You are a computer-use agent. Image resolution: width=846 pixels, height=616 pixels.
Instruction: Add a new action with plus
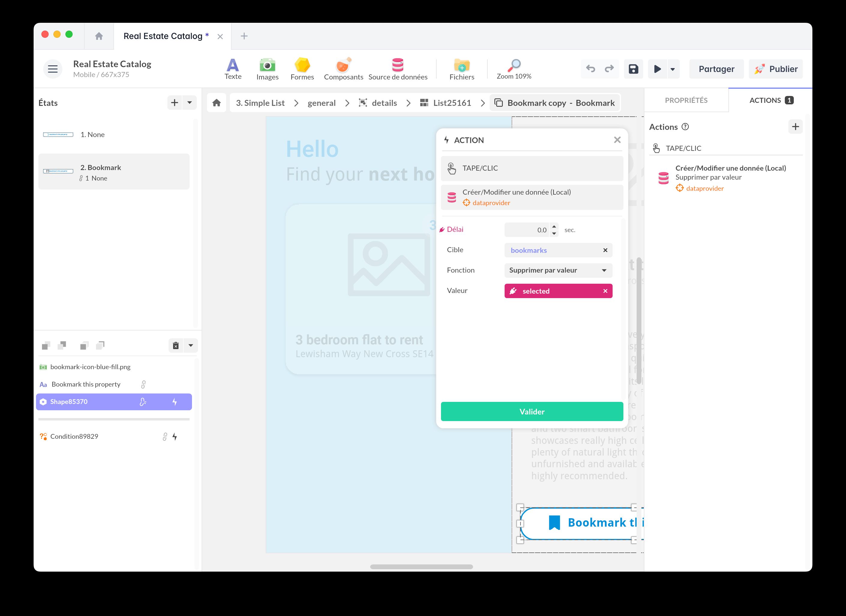coord(795,127)
